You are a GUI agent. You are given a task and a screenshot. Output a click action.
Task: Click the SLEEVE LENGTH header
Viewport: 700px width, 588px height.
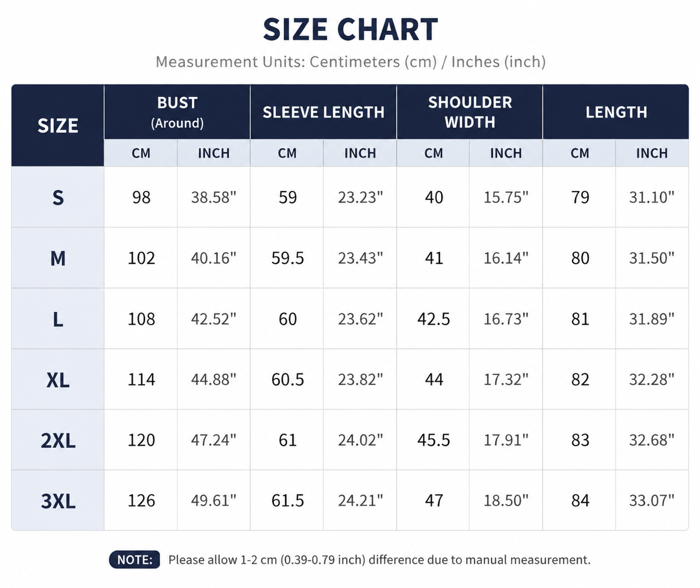point(323,112)
